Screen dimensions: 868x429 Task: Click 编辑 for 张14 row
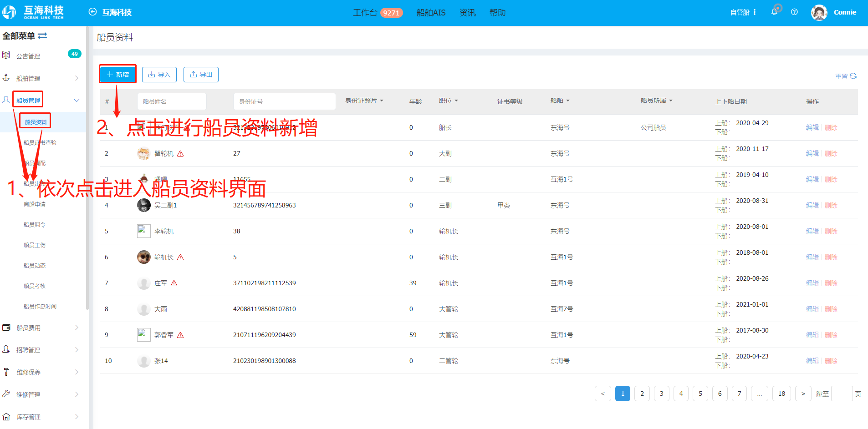[812, 361]
